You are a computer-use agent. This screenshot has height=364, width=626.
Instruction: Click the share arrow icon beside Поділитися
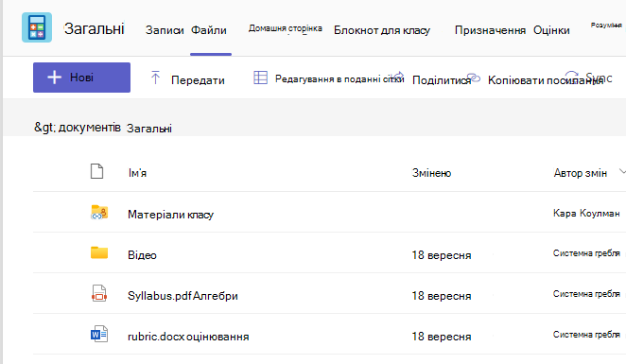[398, 76]
